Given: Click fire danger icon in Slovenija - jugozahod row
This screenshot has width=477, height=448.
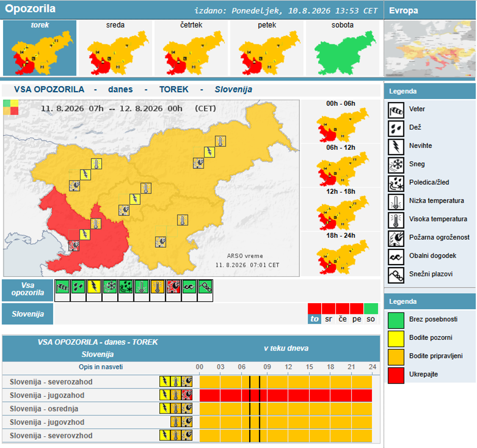Looking at the screenshot, I should pyautogui.click(x=187, y=395).
